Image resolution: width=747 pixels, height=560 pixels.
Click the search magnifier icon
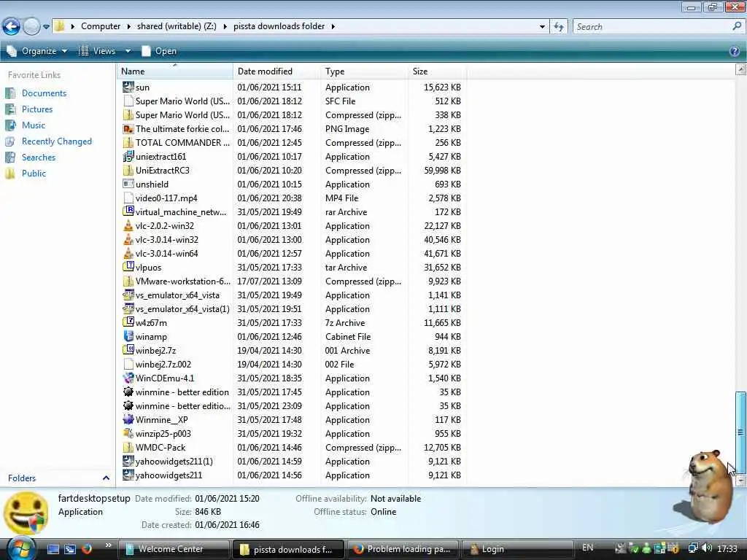737,27
